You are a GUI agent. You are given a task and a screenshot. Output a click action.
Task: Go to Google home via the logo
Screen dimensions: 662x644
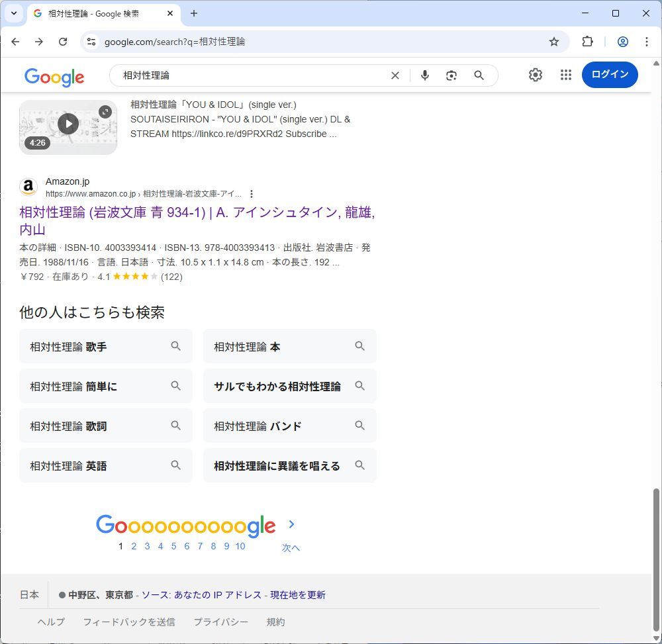pos(54,77)
